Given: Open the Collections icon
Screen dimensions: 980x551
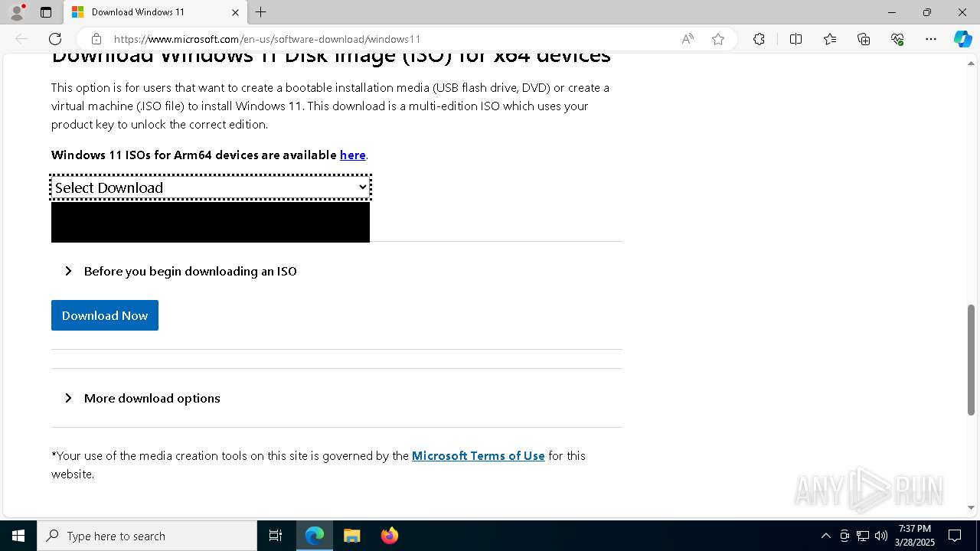Looking at the screenshot, I should click(x=864, y=39).
